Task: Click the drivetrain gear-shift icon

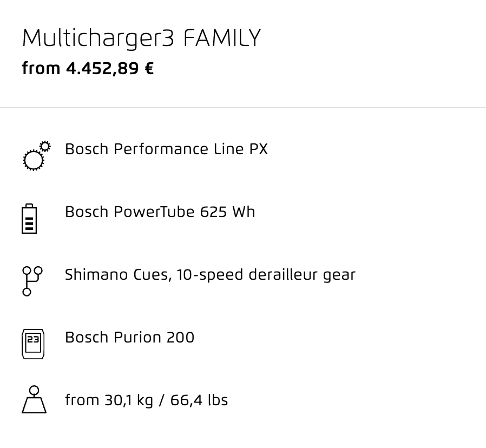Action: pos(32,281)
